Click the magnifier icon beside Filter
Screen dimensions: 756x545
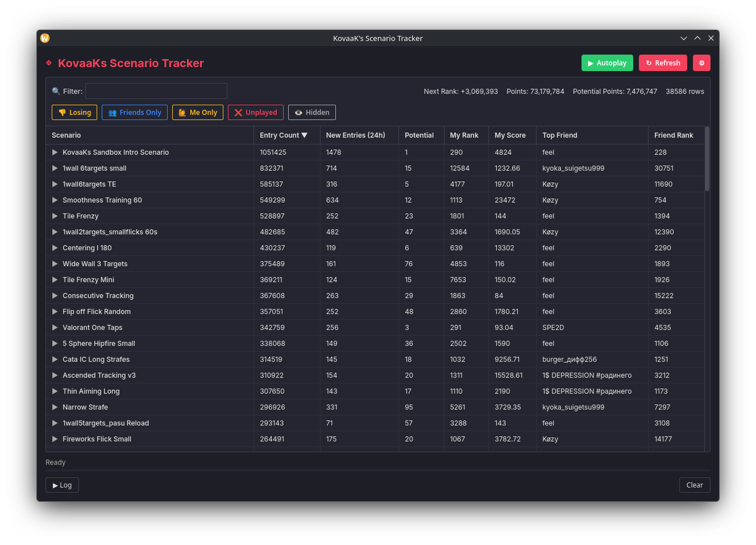tap(56, 91)
